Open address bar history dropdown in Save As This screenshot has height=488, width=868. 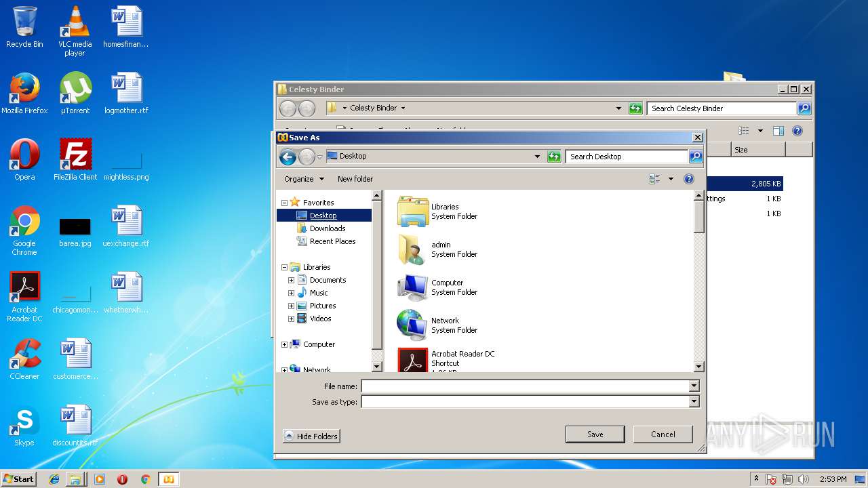click(x=537, y=157)
